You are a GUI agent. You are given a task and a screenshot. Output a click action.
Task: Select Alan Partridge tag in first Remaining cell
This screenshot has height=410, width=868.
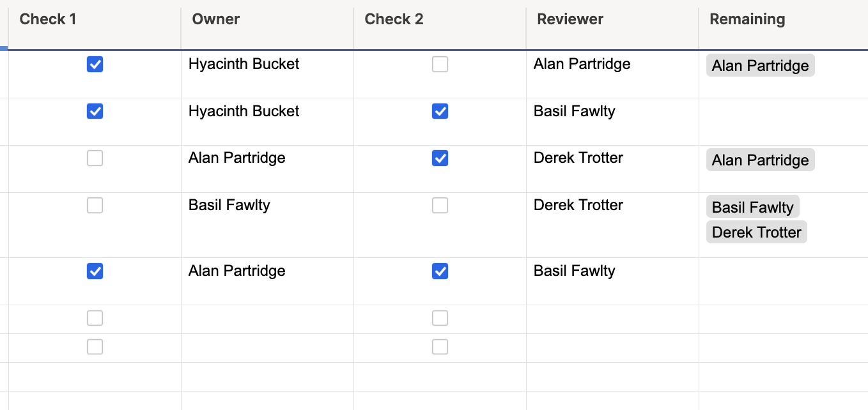pyautogui.click(x=761, y=65)
